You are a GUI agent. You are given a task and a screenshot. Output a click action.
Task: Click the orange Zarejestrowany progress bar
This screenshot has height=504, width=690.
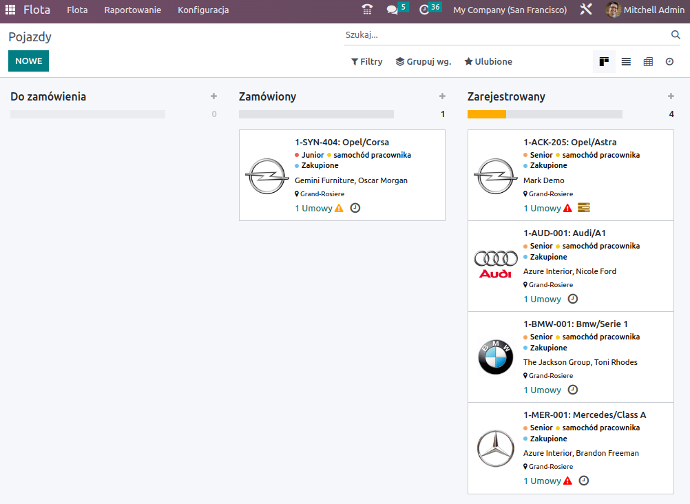coord(487,115)
